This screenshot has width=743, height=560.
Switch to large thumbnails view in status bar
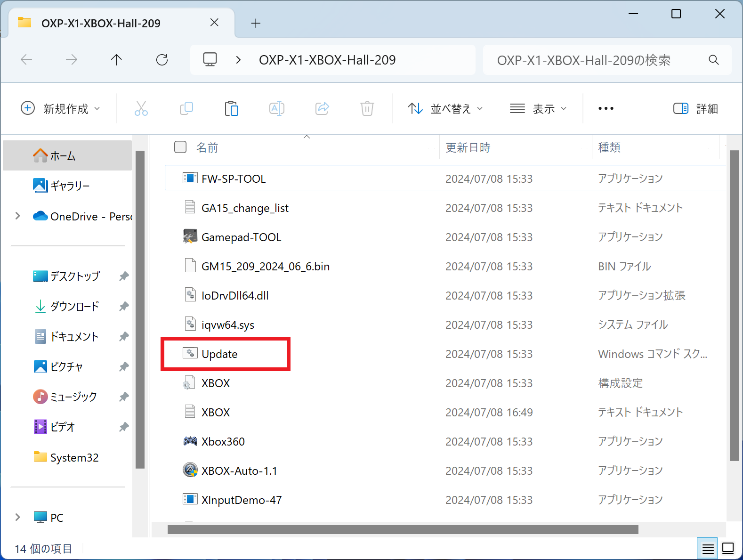tap(728, 549)
